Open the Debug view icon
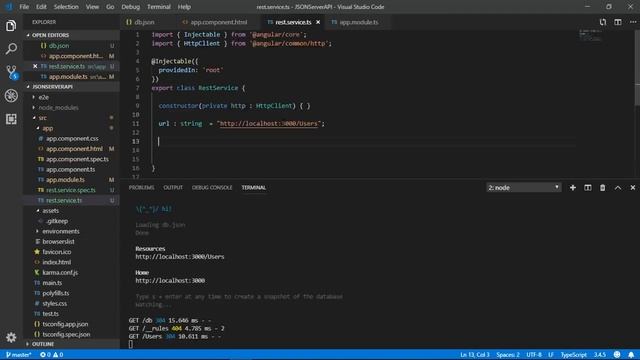640x360 pixels. (11, 96)
